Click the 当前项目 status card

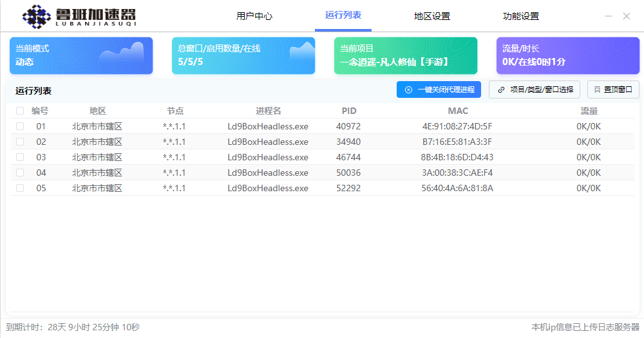406,55
